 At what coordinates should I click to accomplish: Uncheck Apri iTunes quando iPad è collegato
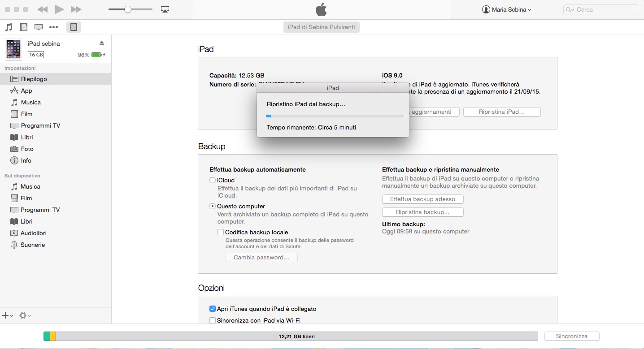click(x=213, y=309)
